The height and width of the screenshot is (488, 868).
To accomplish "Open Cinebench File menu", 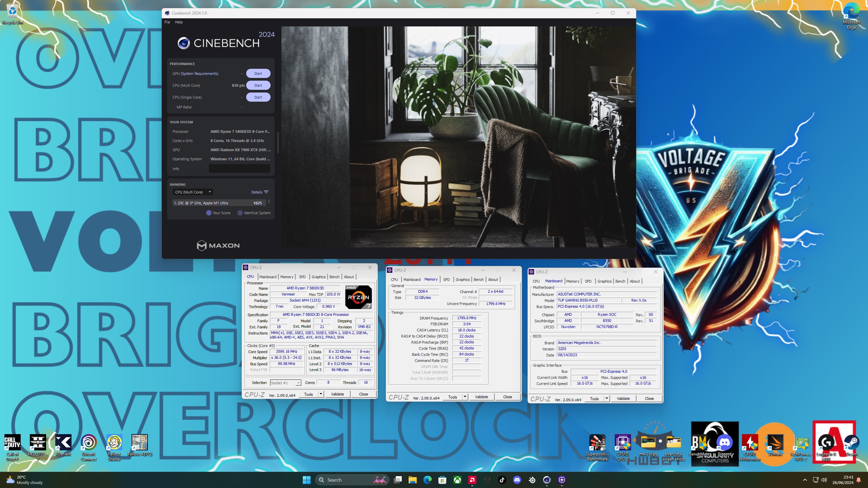I will point(167,22).
